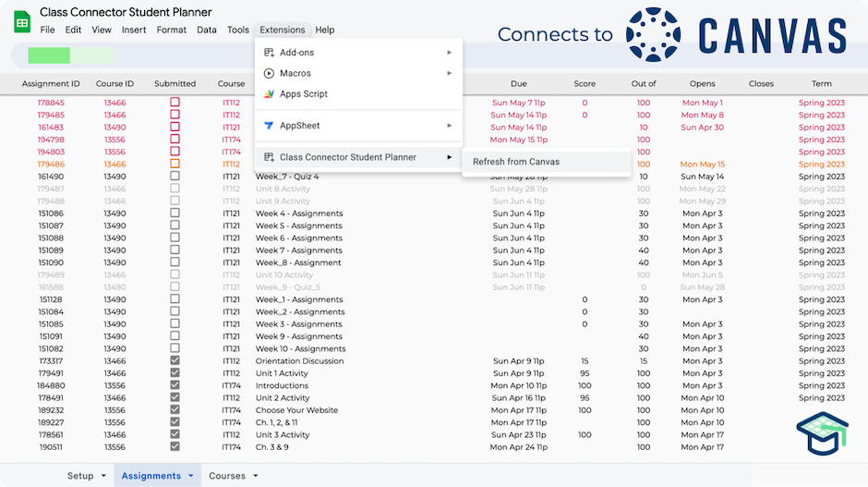Viewport: 868px width, 487px height.
Task: Click the Google Sheets logo icon
Action: [x=22, y=22]
